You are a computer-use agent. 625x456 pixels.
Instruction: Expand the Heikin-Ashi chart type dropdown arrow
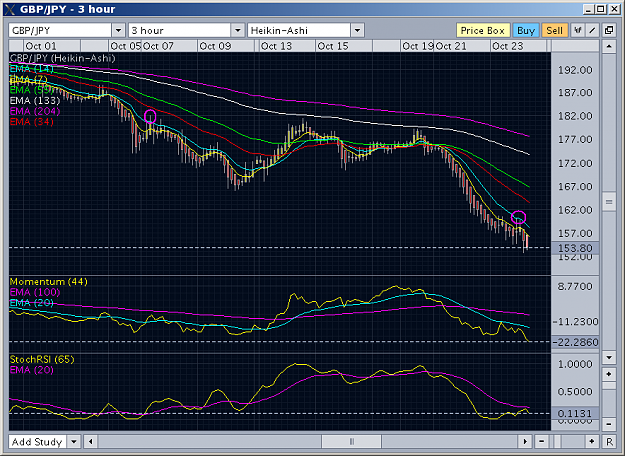[x=358, y=30]
